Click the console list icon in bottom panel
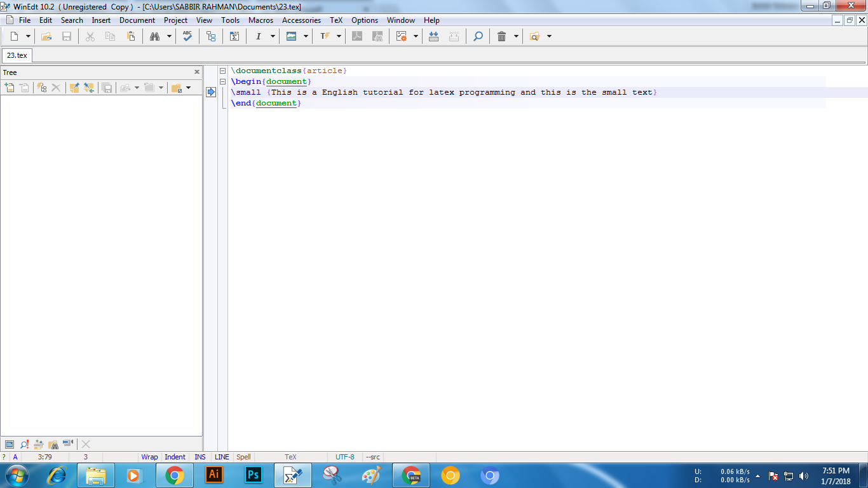This screenshot has width=868, height=488. (10, 444)
